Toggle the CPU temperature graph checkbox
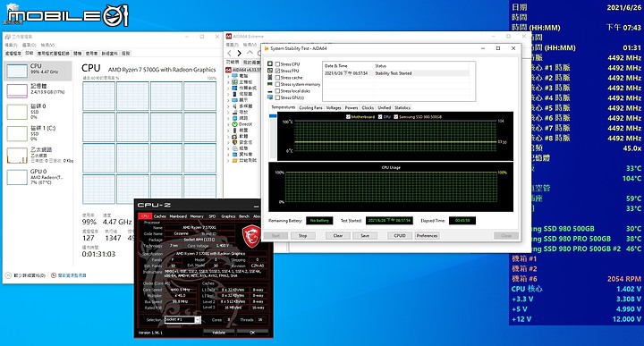The height and width of the screenshot is (346, 644). click(x=380, y=117)
